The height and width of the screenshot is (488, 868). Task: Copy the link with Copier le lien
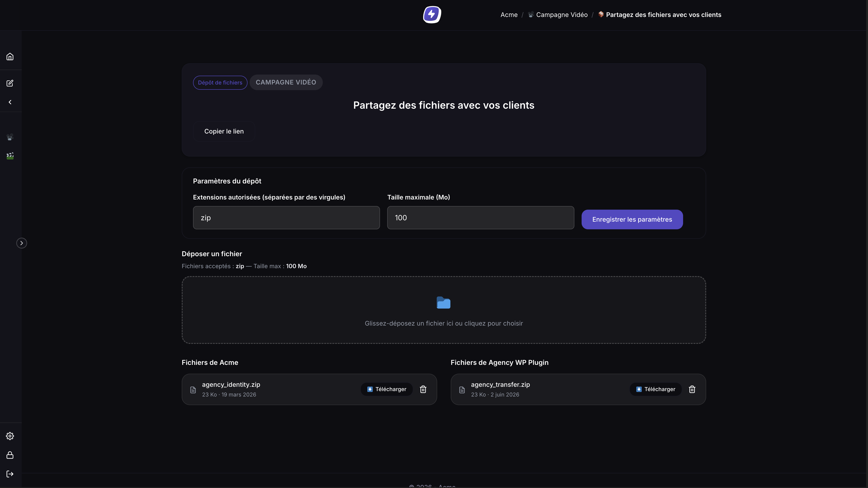(224, 131)
